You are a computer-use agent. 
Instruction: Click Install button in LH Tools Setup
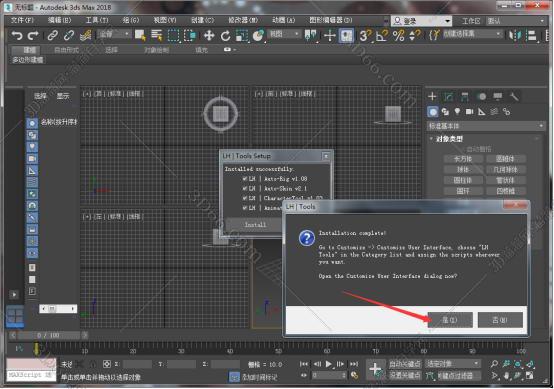[x=255, y=225]
